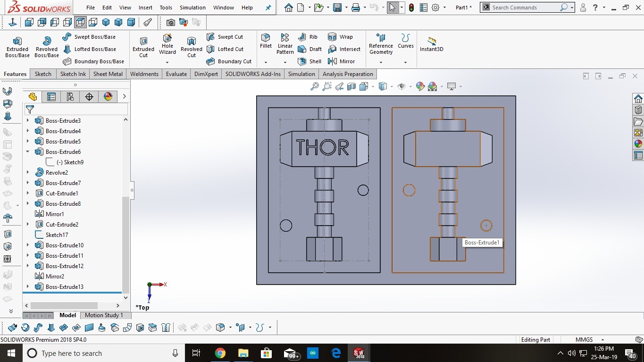Switch to the Sketch tab
The image size is (644, 362).
click(x=43, y=74)
